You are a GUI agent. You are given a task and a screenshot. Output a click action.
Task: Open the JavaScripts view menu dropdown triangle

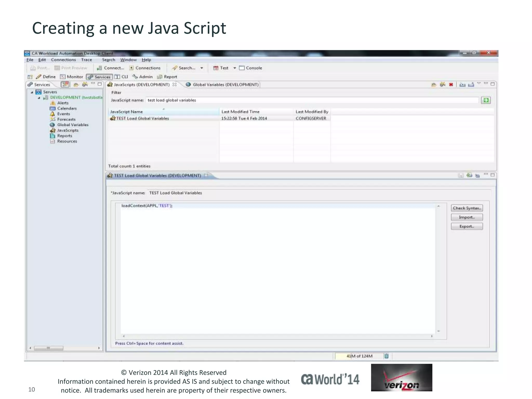pyautogui.click(x=479, y=83)
